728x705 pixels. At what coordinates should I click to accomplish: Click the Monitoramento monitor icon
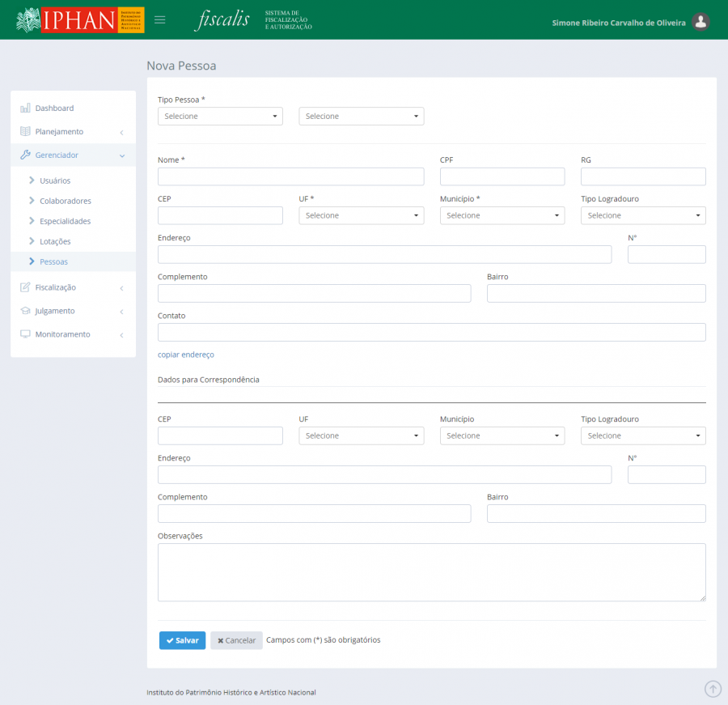[25, 334]
